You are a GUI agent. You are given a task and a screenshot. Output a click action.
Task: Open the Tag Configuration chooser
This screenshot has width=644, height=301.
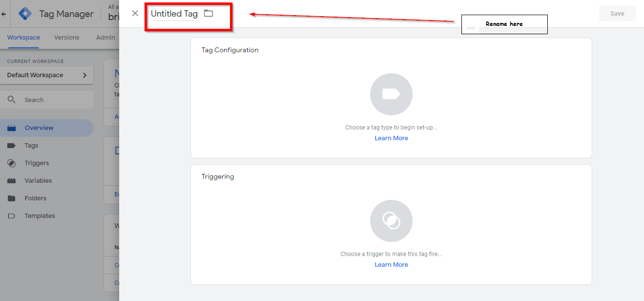coord(391,94)
